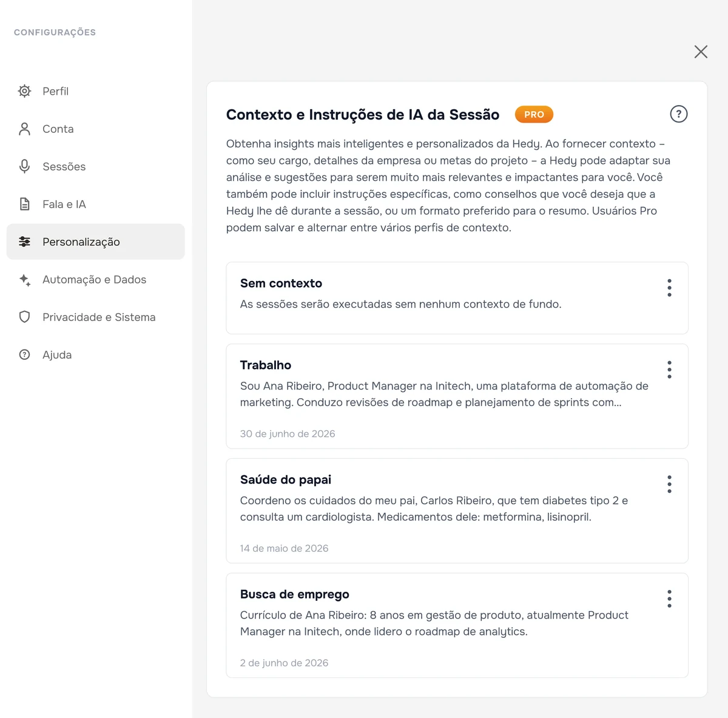Select the Personalização menu item

point(95,242)
